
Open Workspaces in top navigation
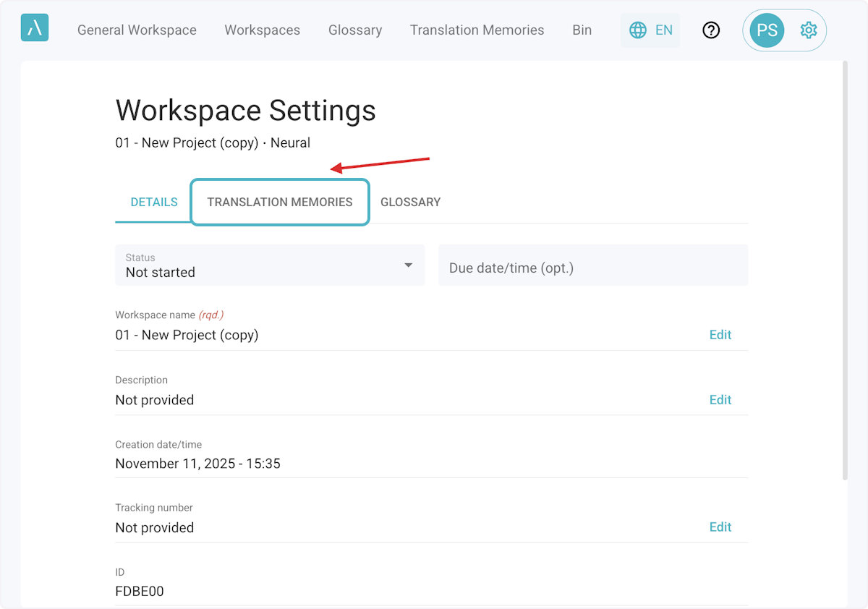(x=262, y=30)
